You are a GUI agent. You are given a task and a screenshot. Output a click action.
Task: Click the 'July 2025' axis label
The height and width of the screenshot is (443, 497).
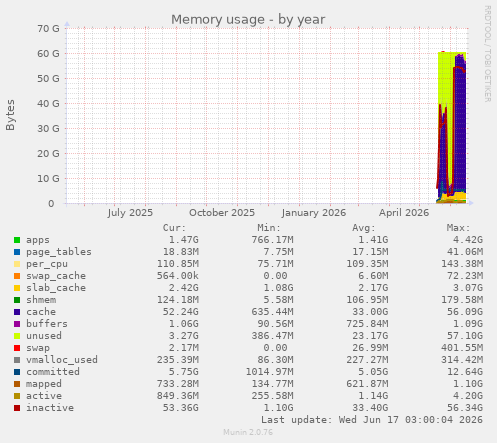tap(130, 213)
